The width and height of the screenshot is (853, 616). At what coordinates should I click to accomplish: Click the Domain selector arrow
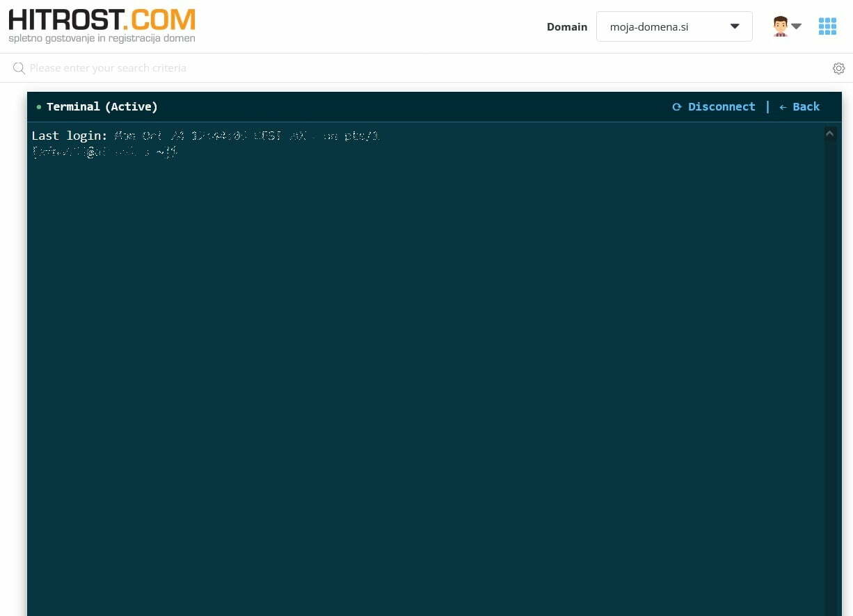point(735,26)
